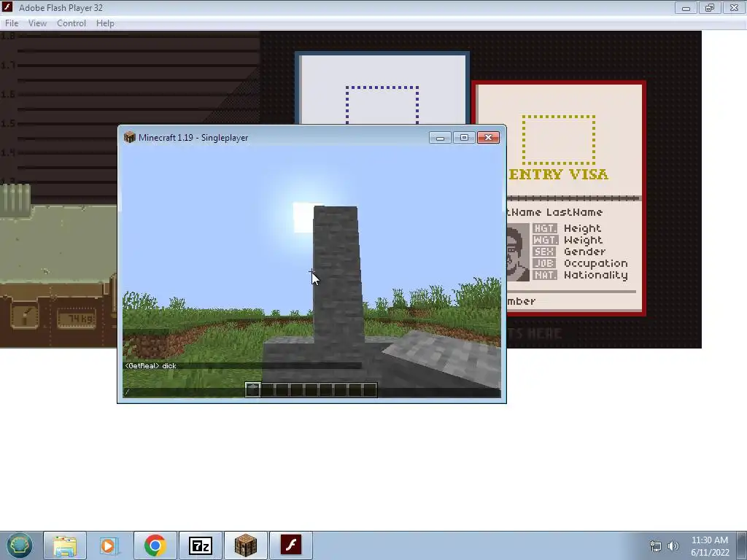The height and width of the screenshot is (560, 747).
Task: Click the portrait photo on the visa
Action: click(518, 252)
